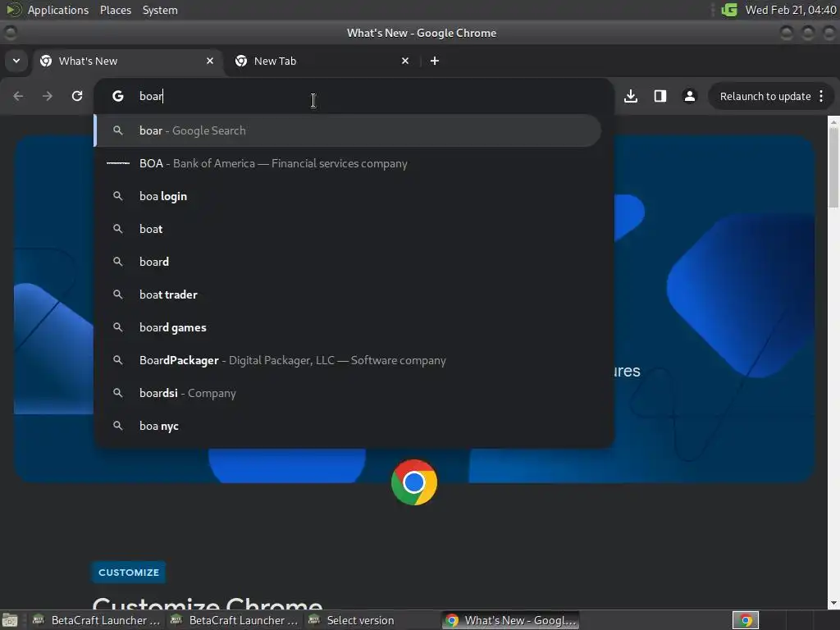Click What's New Google Chrome taskbar entry
The width and height of the screenshot is (840, 630).
pos(511,620)
